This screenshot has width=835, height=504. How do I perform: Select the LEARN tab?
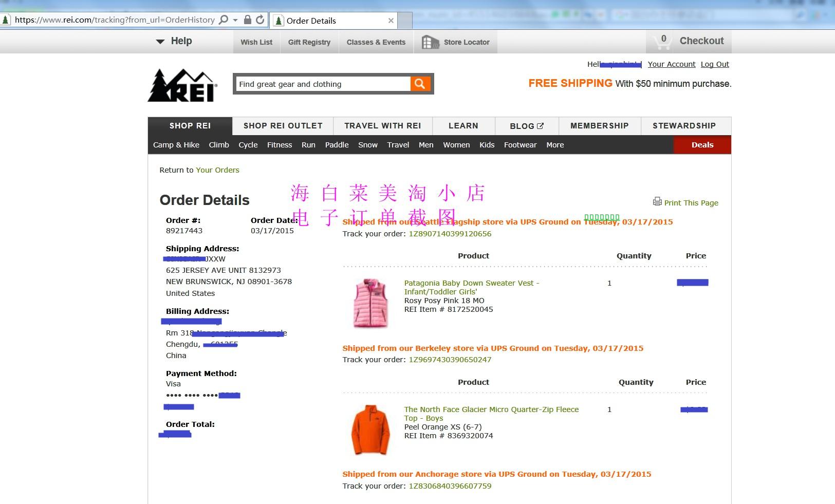463,126
